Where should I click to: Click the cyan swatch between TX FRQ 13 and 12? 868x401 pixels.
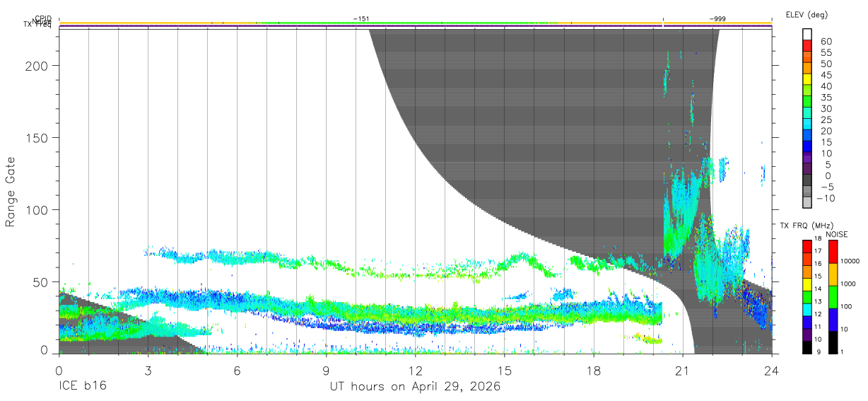[x=807, y=309]
